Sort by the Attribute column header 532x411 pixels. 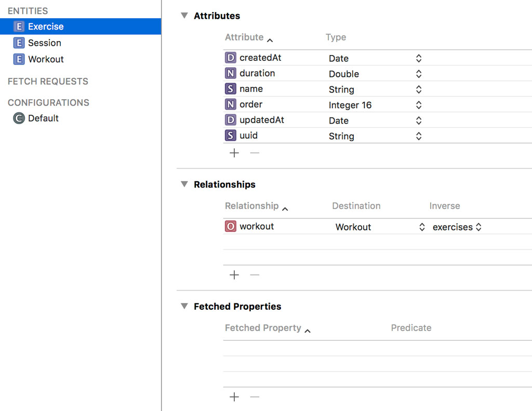click(244, 37)
